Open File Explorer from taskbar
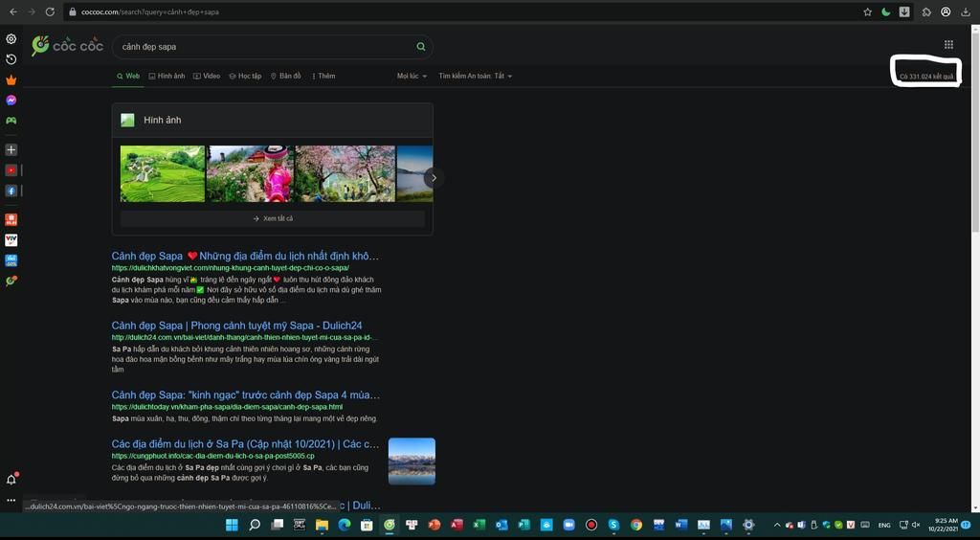The width and height of the screenshot is (980, 540). 322,525
